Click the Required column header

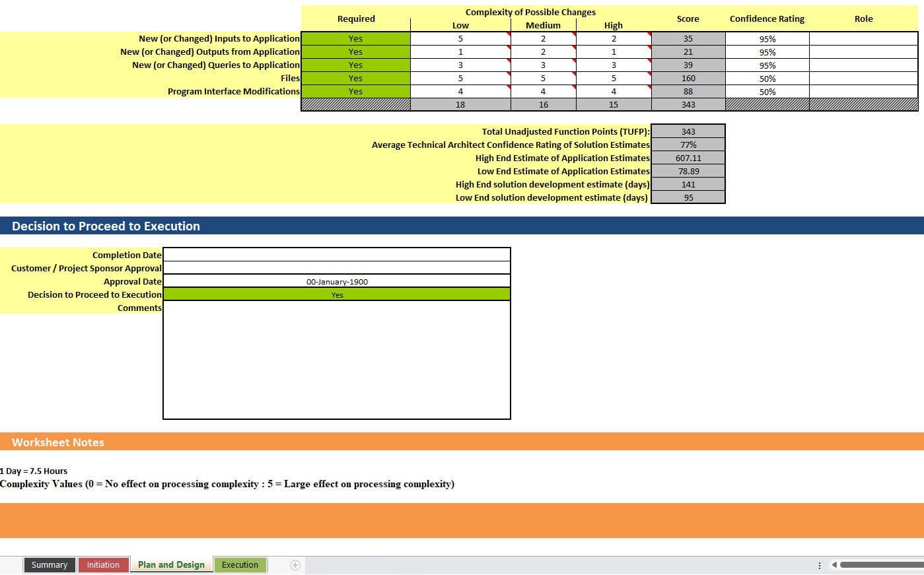pyautogui.click(x=356, y=18)
